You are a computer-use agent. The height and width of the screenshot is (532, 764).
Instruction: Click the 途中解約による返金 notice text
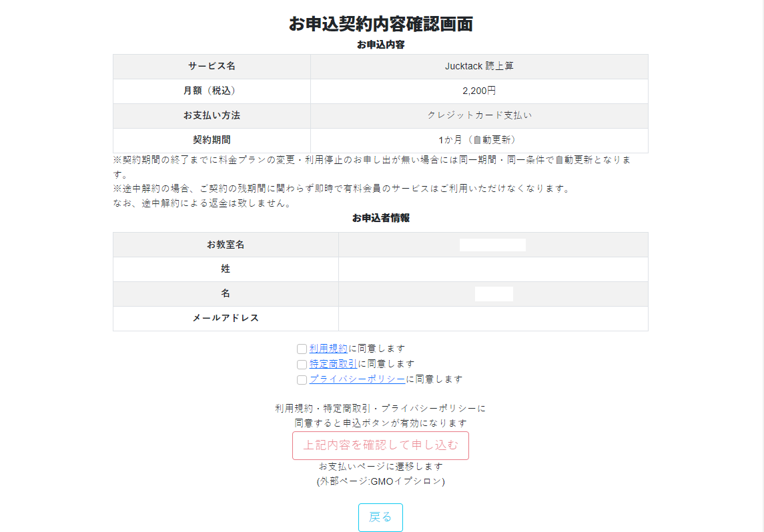[202, 204]
